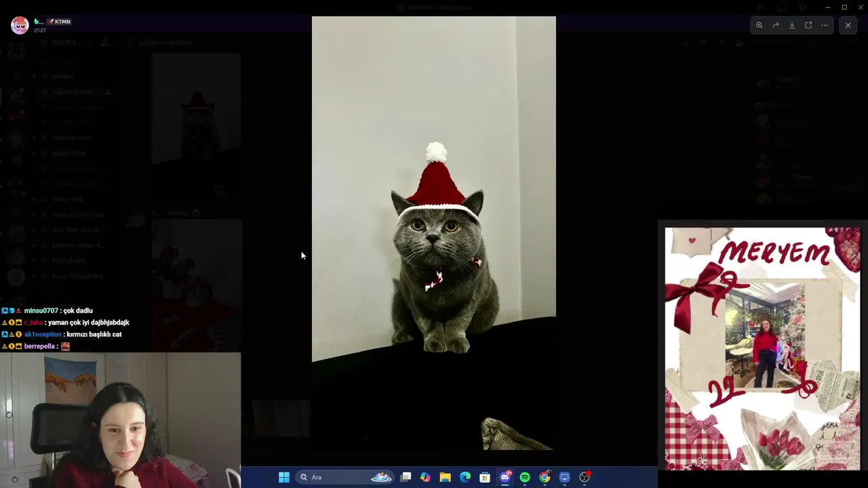
Task: Switch to OBS Studio via taskbar icon
Action: pyautogui.click(x=585, y=477)
